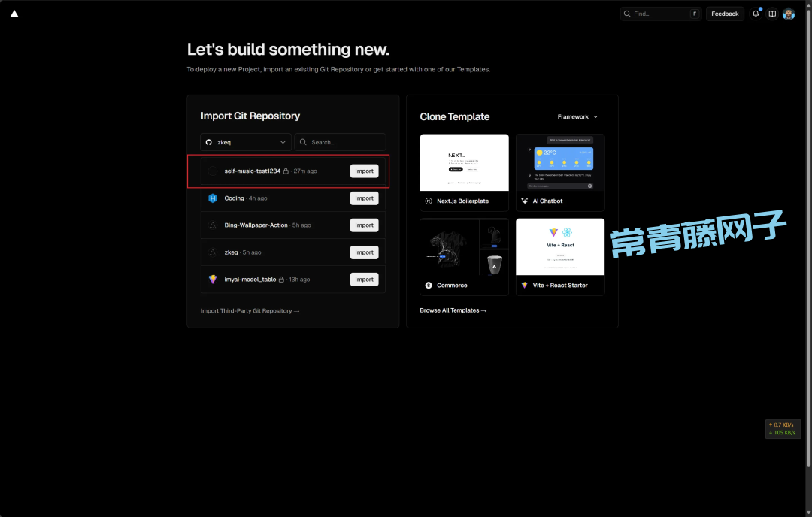Focus the repository Search field
Image resolution: width=812 pixels, height=517 pixels.
(346, 142)
